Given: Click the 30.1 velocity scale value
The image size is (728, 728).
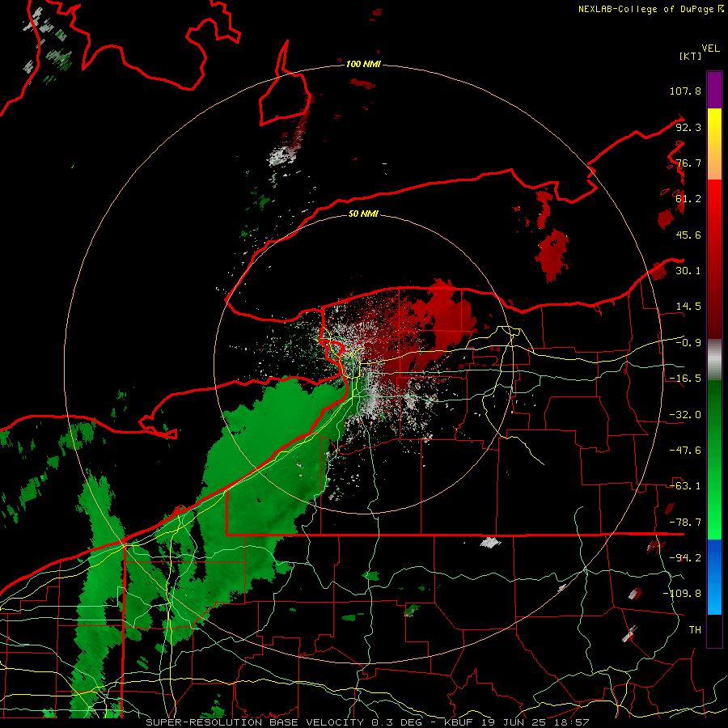Looking at the screenshot, I should (x=688, y=271).
